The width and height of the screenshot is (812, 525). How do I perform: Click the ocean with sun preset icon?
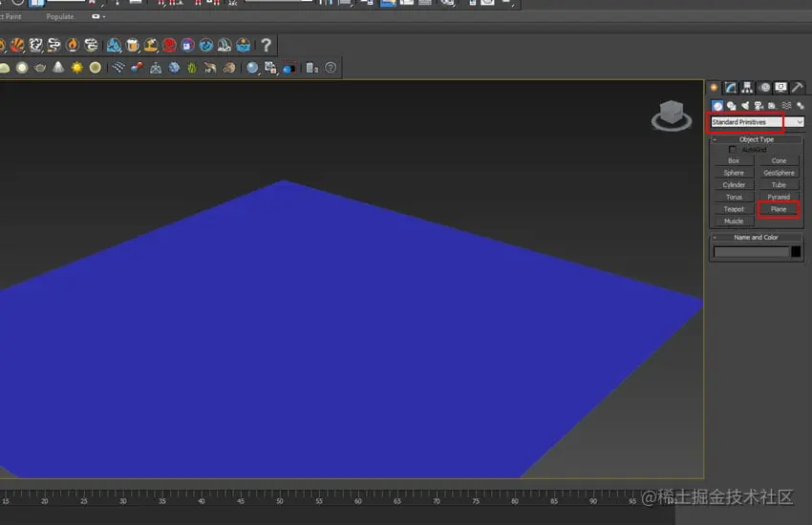pos(244,46)
